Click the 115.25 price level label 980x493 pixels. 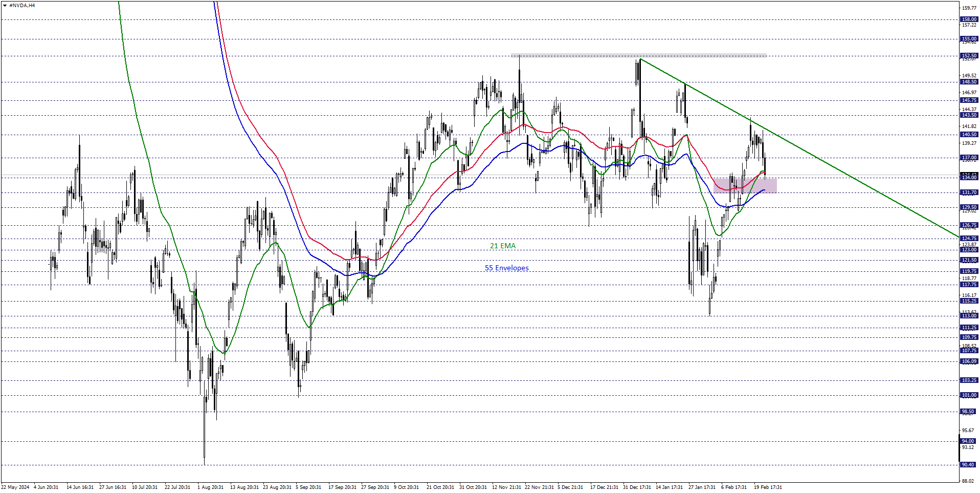coord(969,301)
